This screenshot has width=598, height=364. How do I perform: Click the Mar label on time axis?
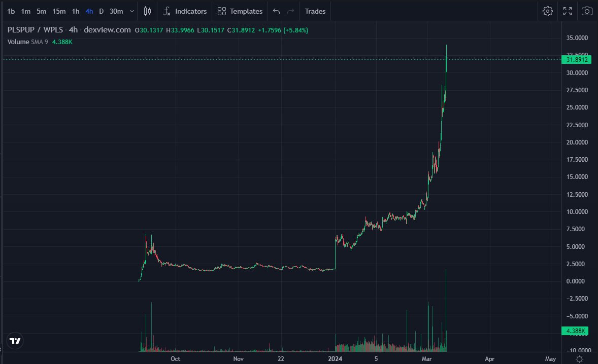pyautogui.click(x=427, y=358)
